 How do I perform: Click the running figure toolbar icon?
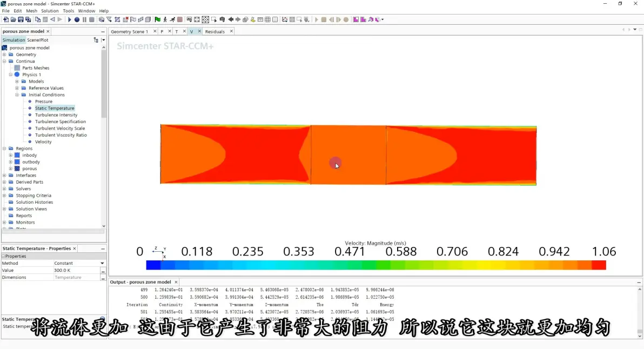(172, 19)
